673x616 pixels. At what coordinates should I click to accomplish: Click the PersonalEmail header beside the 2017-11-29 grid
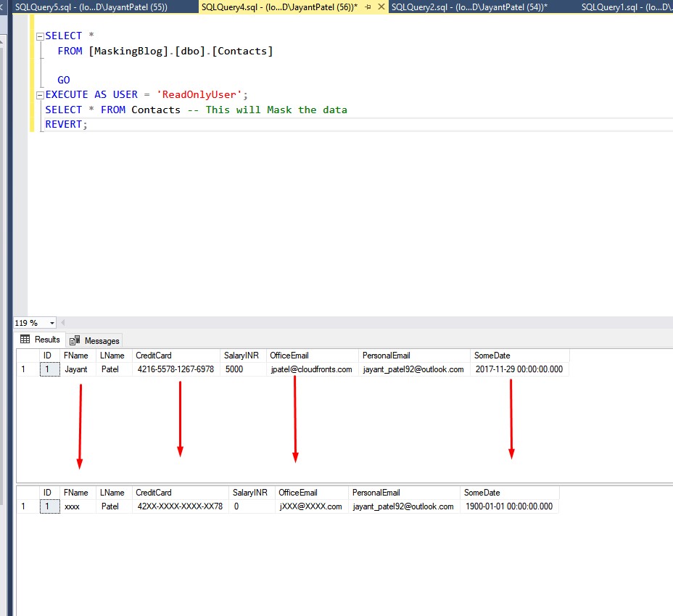click(x=414, y=356)
